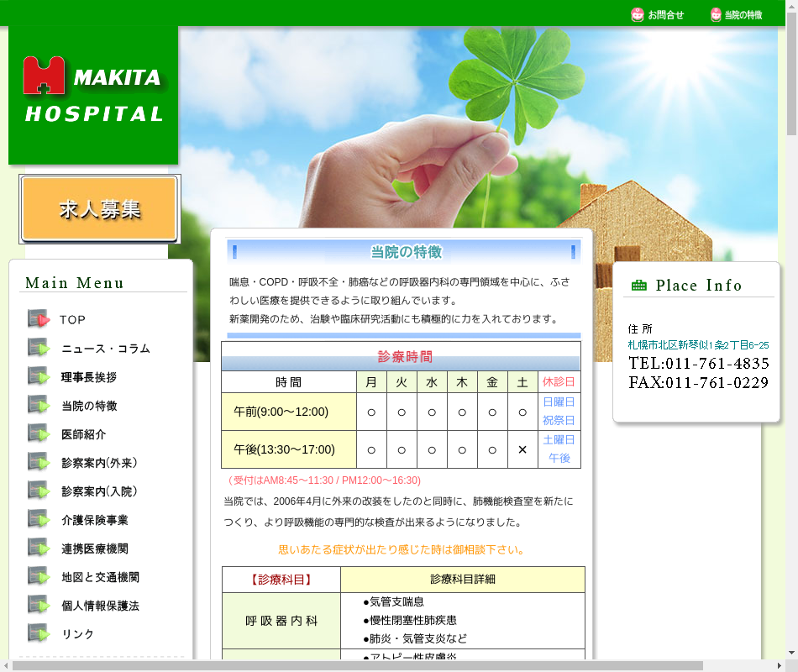The height and width of the screenshot is (672, 798).
Task: Click the red arrow icon next to TOP
Action: click(39, 319)
